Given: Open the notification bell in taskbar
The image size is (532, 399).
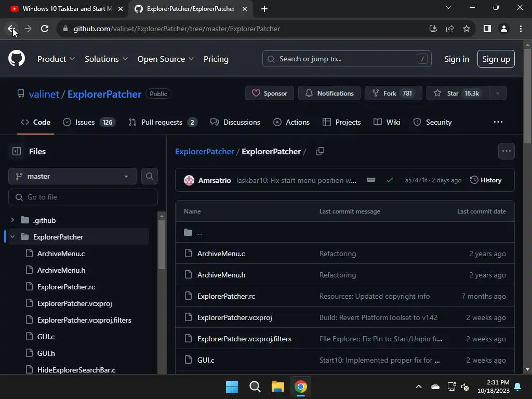Looking at the screenshot, I should (x=518, y=387).
